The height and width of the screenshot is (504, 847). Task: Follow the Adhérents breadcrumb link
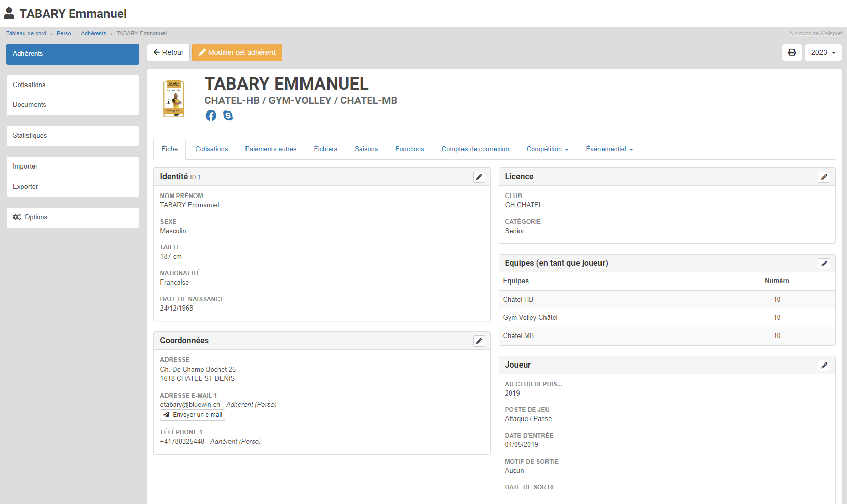[94, 34]
